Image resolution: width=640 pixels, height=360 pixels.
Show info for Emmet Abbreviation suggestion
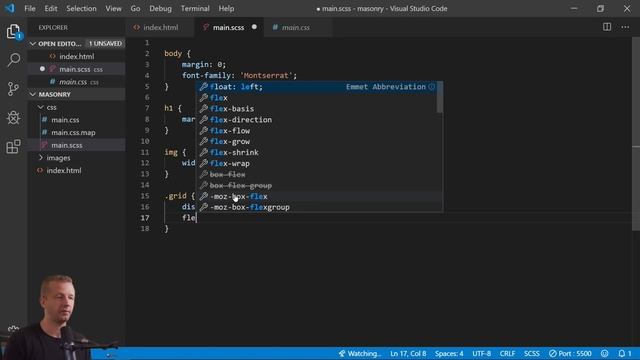pyautogui.click(x=431, y=87)
